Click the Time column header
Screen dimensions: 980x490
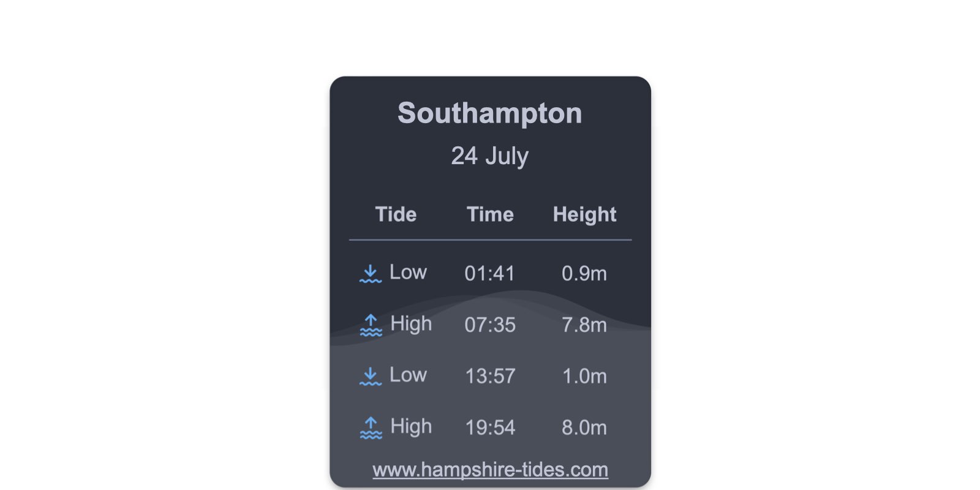[x=490, y=214]
